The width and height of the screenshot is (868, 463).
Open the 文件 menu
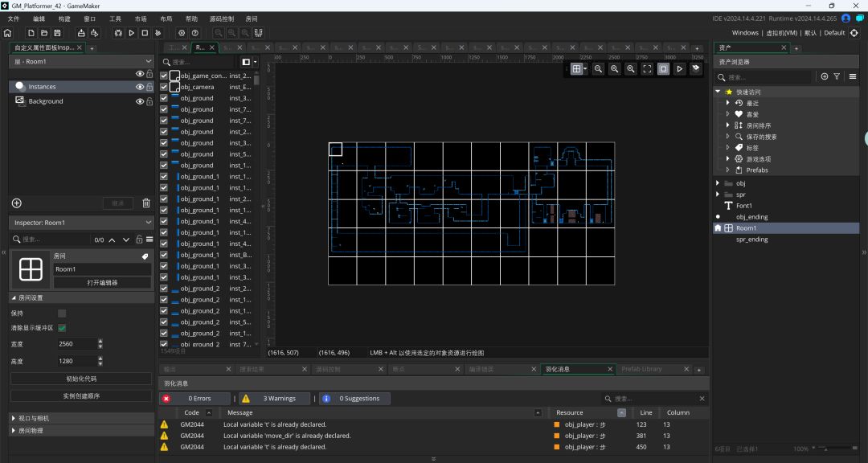[x=14, y=18]
